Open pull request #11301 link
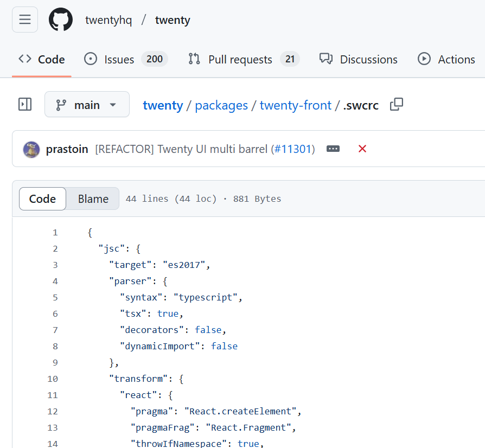Image resolution: width=485 pixels, height=448 pixels. pyautogui.click(x=292, y=149)
